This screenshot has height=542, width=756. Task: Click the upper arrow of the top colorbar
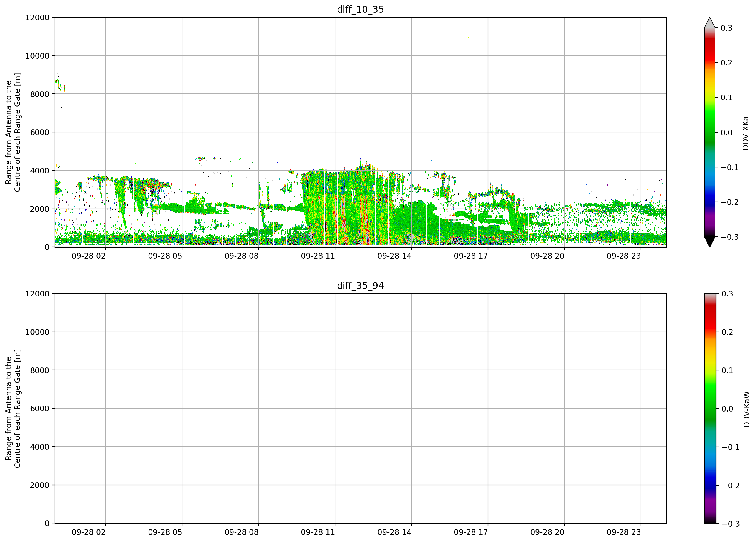pyautogui.click(x=710, y=23)
